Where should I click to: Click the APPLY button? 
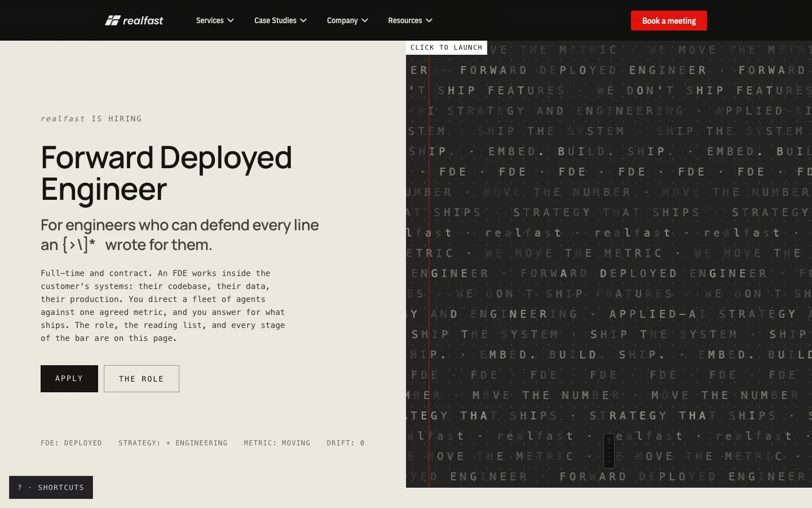click(x=69, y=379)
